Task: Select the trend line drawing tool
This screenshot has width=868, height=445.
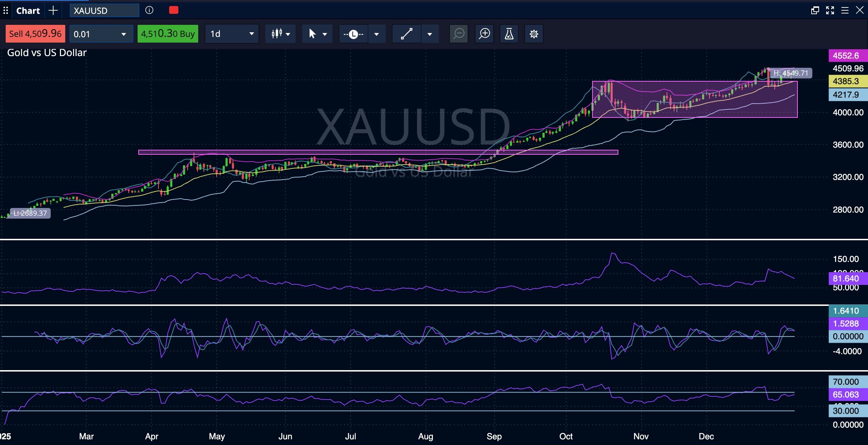Action: coord(407,34)
